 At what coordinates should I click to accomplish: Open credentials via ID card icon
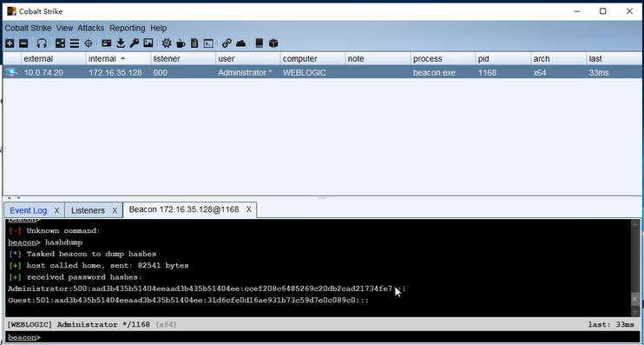(107, 43)
